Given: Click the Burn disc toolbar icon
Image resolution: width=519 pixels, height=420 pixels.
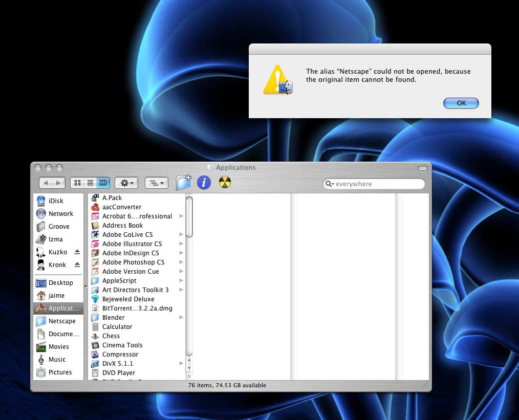Looking at the screenshot, I should click(x=225, y=182).
